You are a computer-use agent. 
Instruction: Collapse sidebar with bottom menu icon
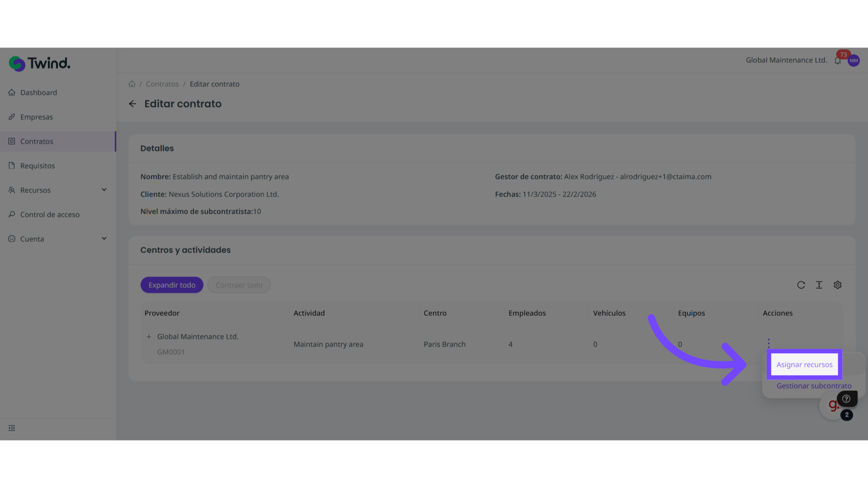[x=12, y=428]
